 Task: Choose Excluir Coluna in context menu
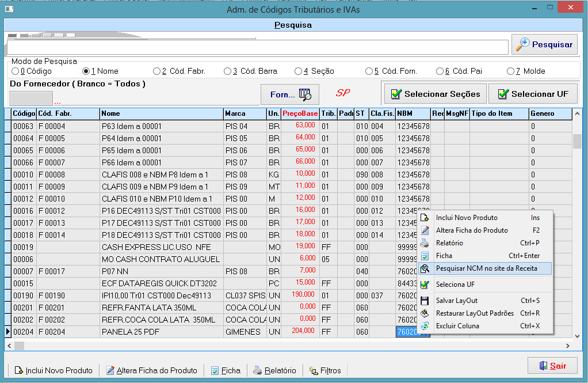(457, 326)
